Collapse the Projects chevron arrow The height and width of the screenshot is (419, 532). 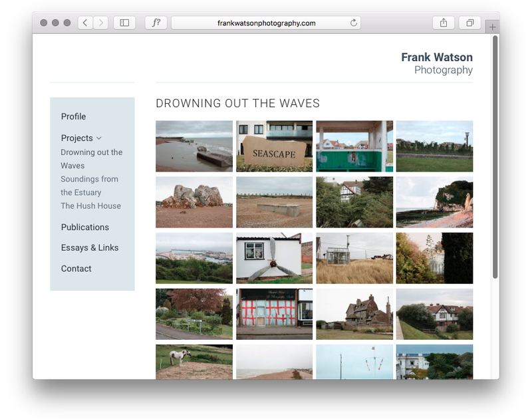click(x=98, y=138)
